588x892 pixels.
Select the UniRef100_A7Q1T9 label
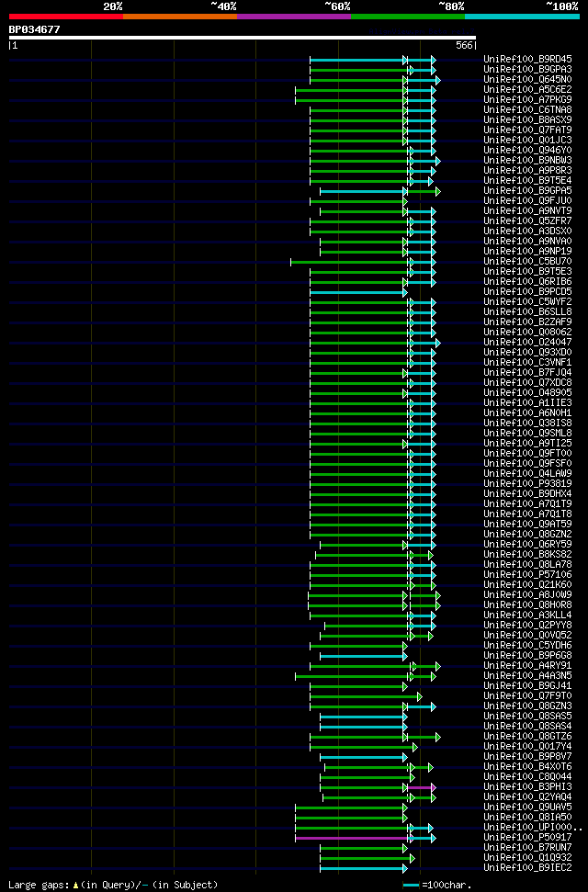tap(527, 504)
